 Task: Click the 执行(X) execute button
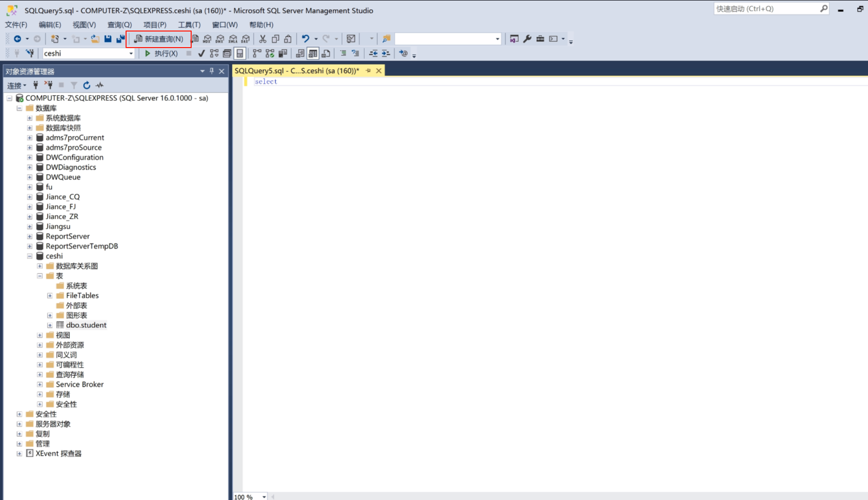[161, 53]
